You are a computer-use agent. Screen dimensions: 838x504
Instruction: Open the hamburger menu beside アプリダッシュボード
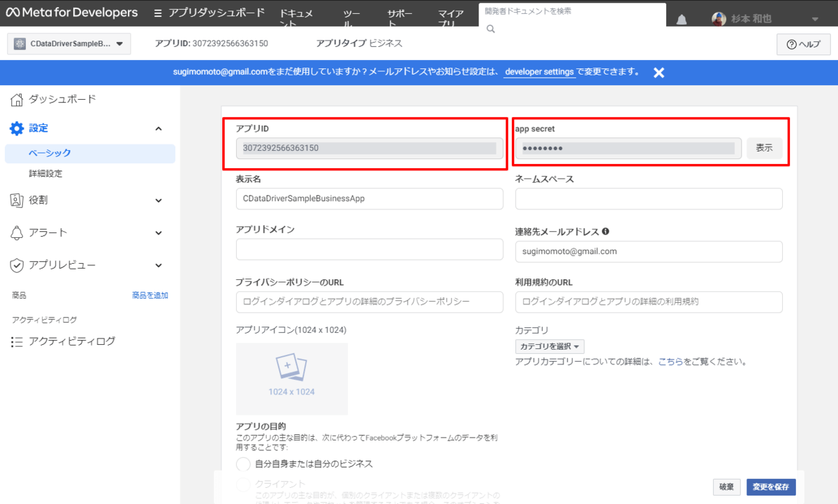coord(158,13)
